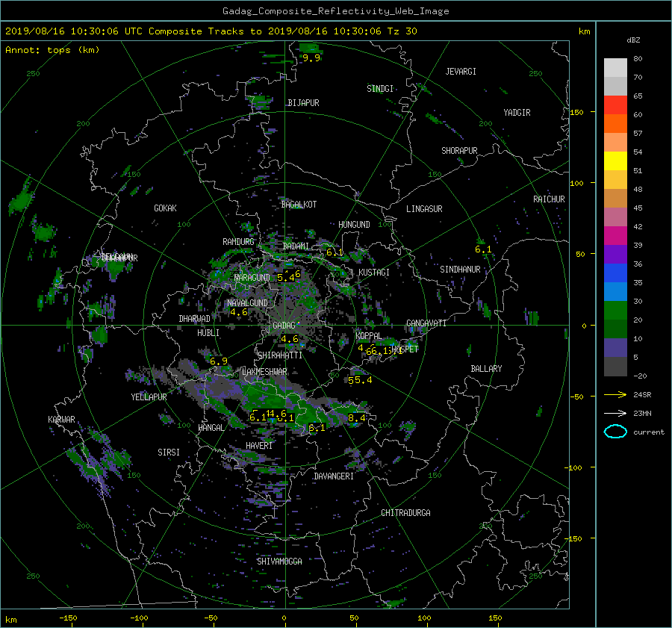672x628 pixels.
Task: Select the LAXMESHWAR city label
Action: [x=264, y=372]
